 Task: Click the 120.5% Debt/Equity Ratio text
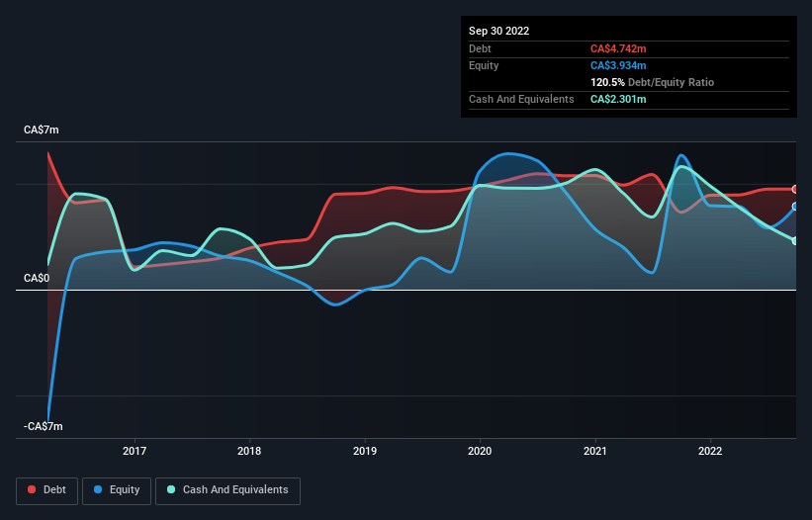point(652,82)
